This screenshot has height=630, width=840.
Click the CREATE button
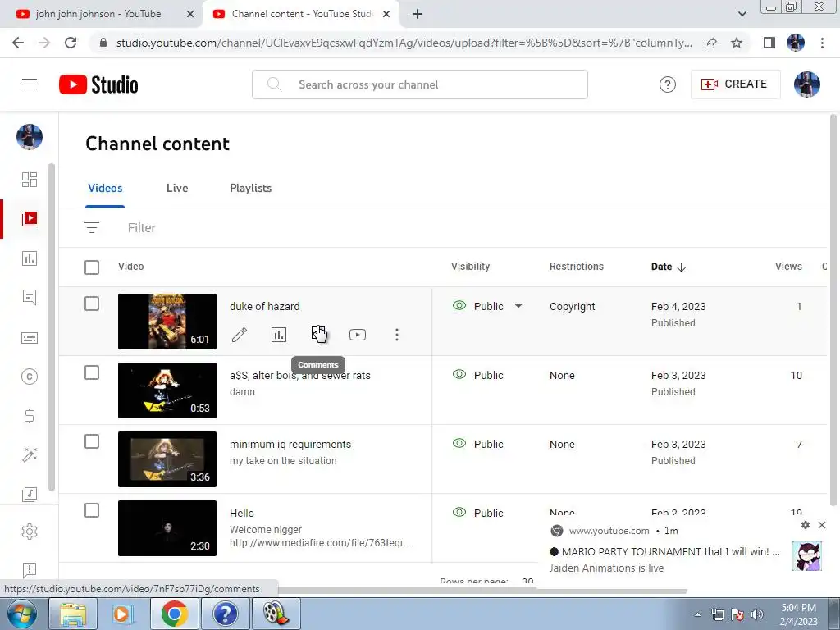735,84
